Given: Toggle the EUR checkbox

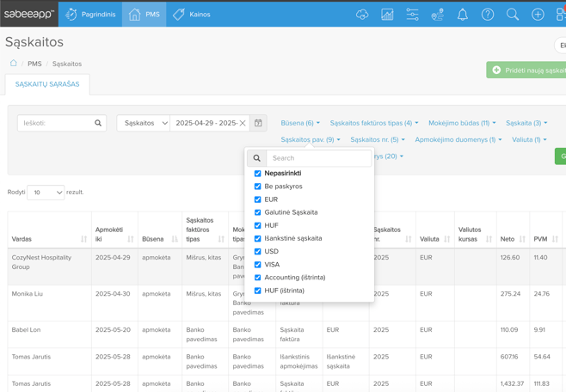Looking at the screenshot, I should [258, 199].
